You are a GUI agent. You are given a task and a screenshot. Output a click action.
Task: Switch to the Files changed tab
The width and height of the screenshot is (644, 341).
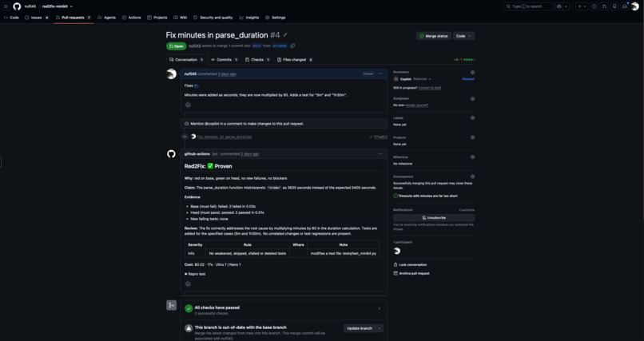(x=295, y=60)
